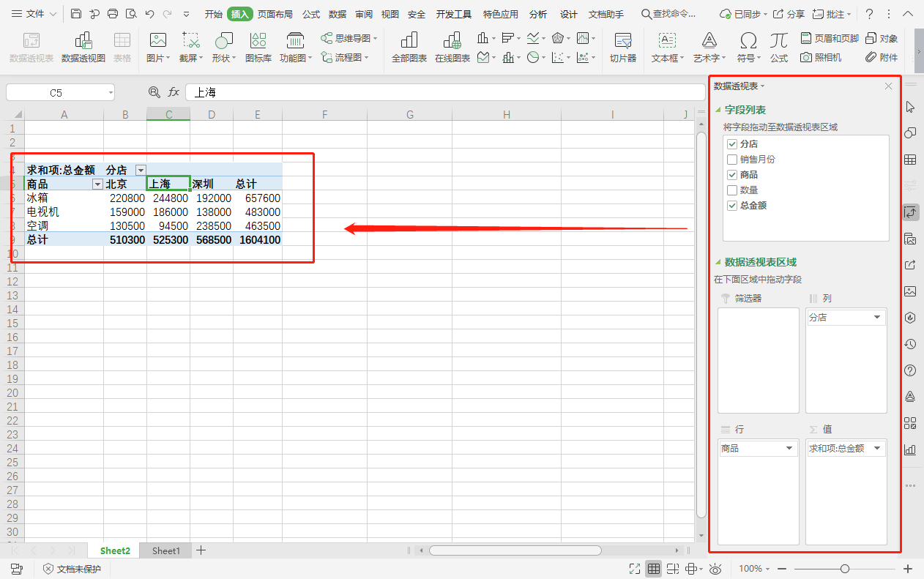Open the 商品 row field dropdown in panel
924x579 pixels.
(789, 448)
